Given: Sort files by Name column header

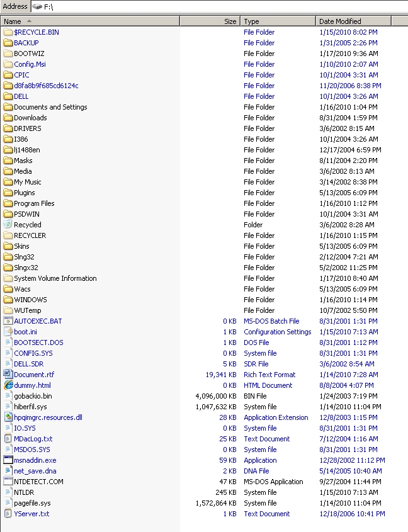Looking at the screenshot, I should (x=89, y=21).
